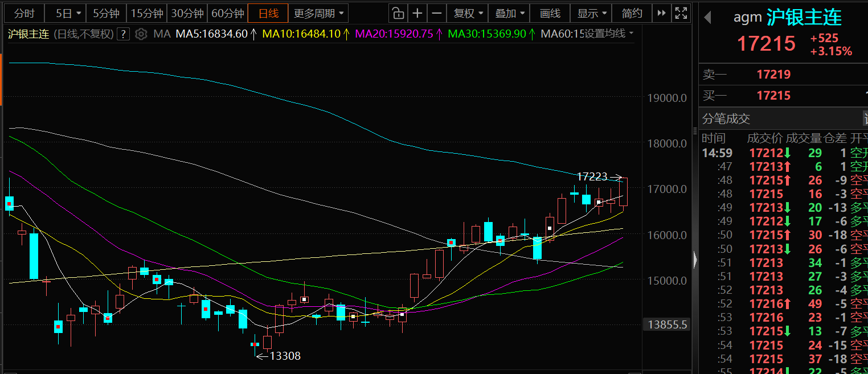Expand the 复权 dropdown

469,13
